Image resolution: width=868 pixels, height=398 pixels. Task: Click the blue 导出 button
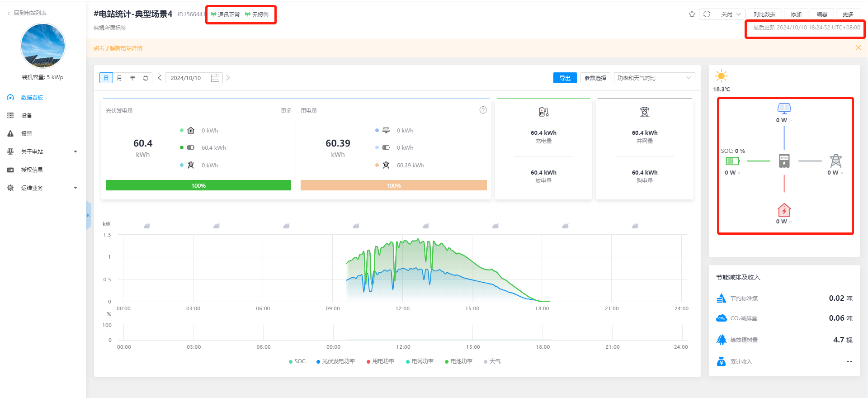(565, 78)
